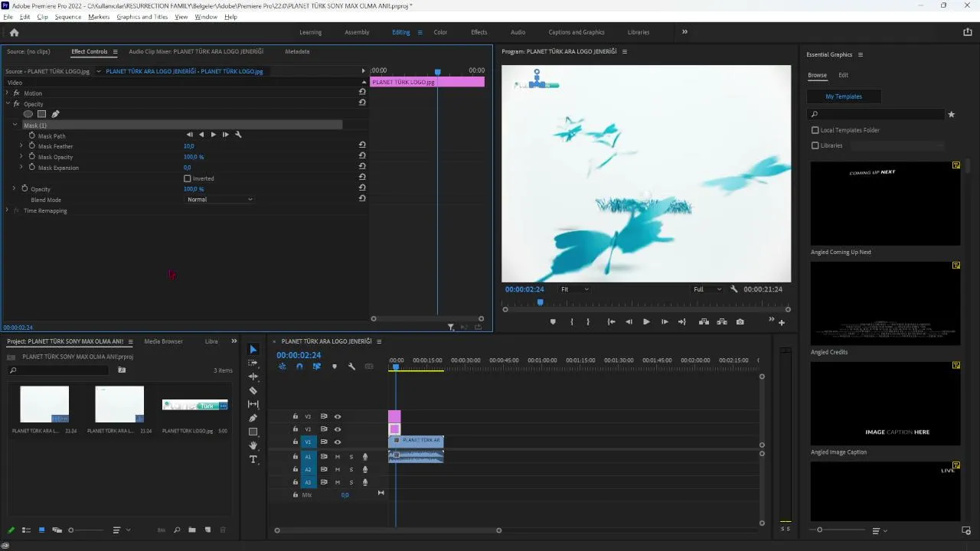Switch to the Media Browser tab
Image resolution: width=980 pixels, height=551 pixels.
tap(164, 341)
